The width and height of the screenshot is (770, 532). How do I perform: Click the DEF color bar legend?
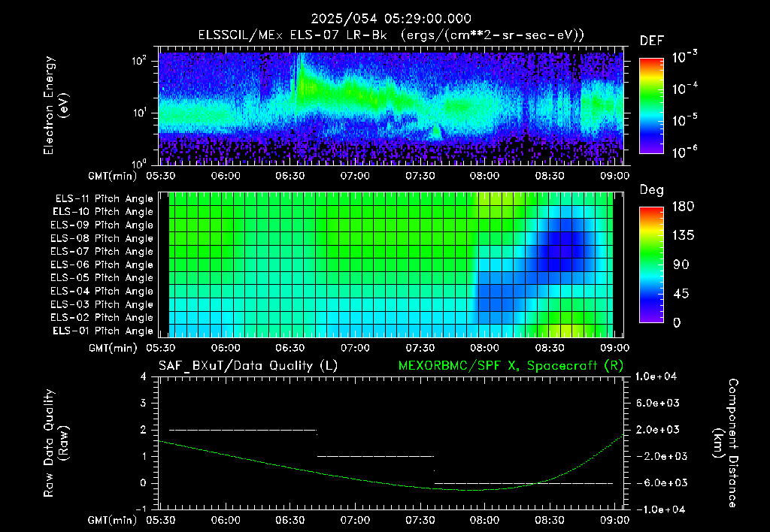pos(651,106)
